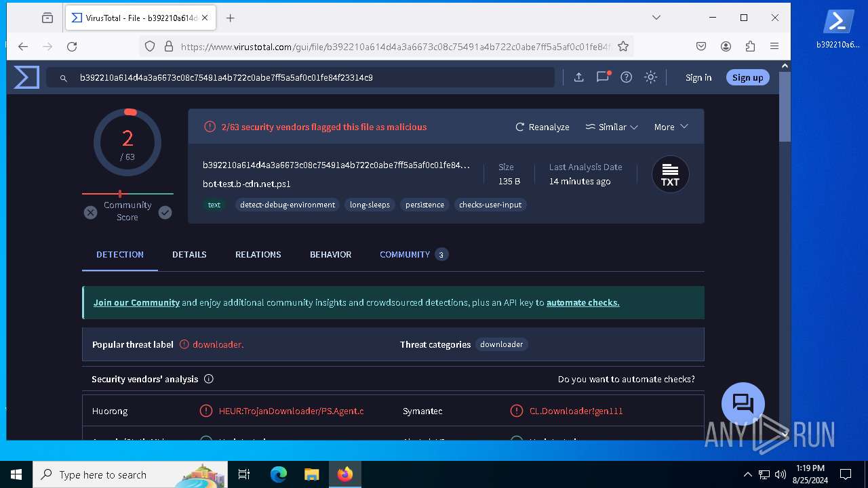Click the taskbar search box

coord(130,474)
